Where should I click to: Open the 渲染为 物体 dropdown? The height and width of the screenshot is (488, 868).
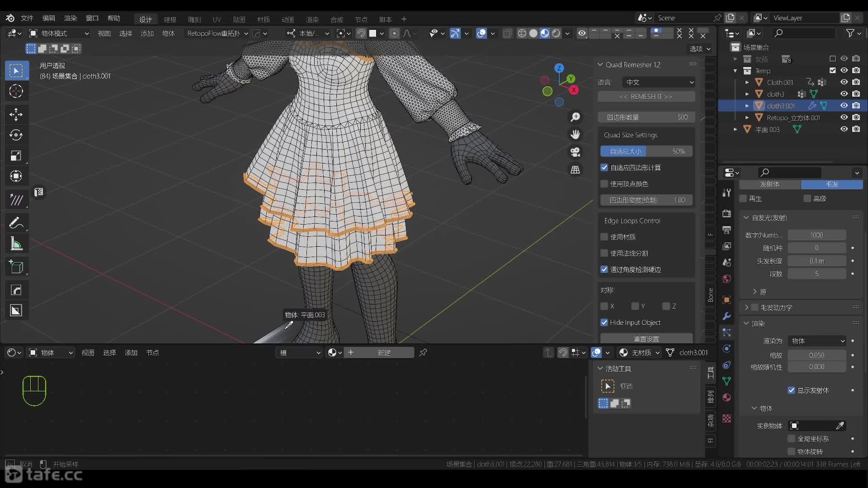point(817,341)
